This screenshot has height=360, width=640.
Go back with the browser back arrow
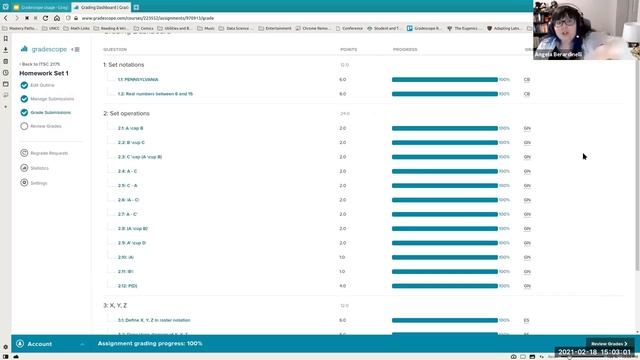(6, 18)
